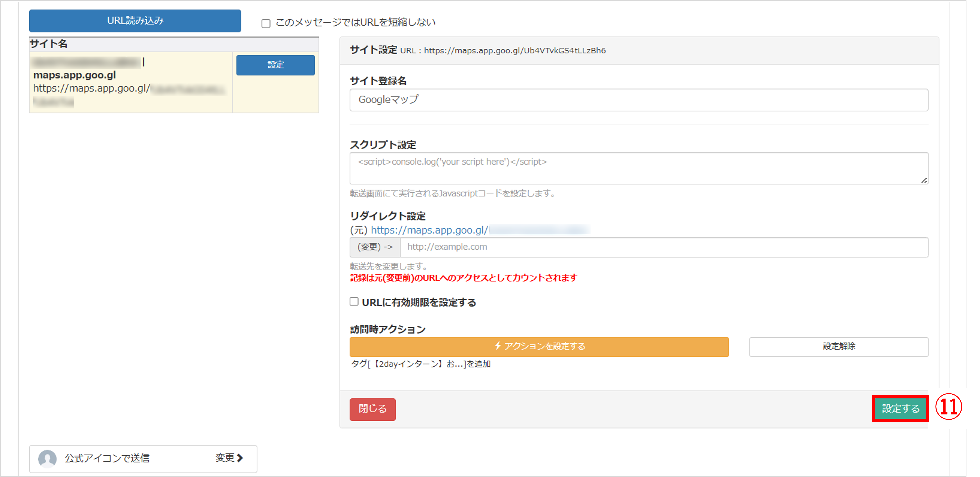
Task: Enable the do-not-shorten URL checkbox
Action: coord(266,24)
